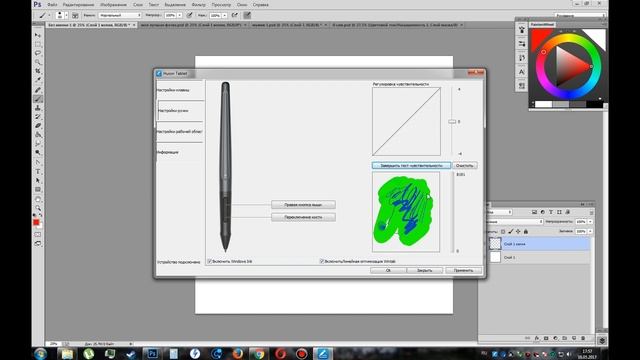Toggle lock transparent pixels in Layers panel
Viewport: 640px width, 360px height.
(503, 231)
